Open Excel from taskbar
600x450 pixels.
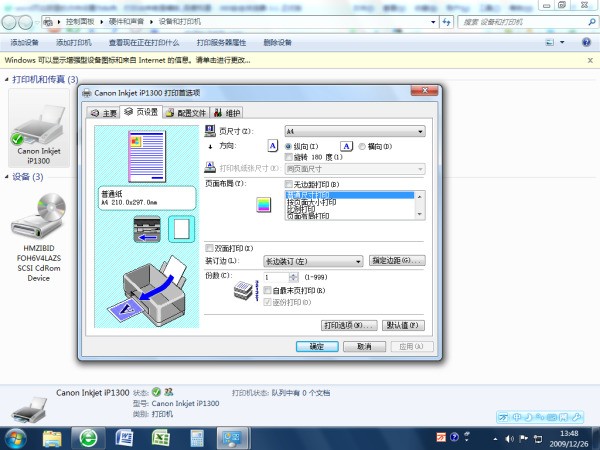161,439
